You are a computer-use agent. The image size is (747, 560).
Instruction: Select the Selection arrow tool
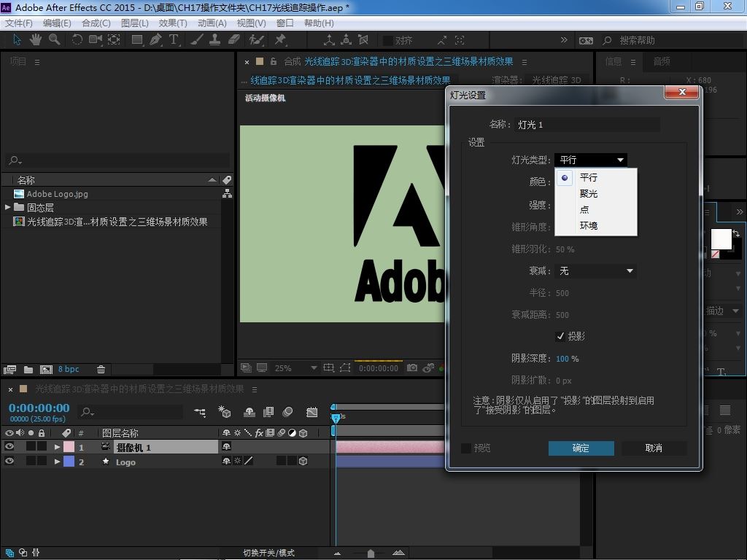click(18, 40)
